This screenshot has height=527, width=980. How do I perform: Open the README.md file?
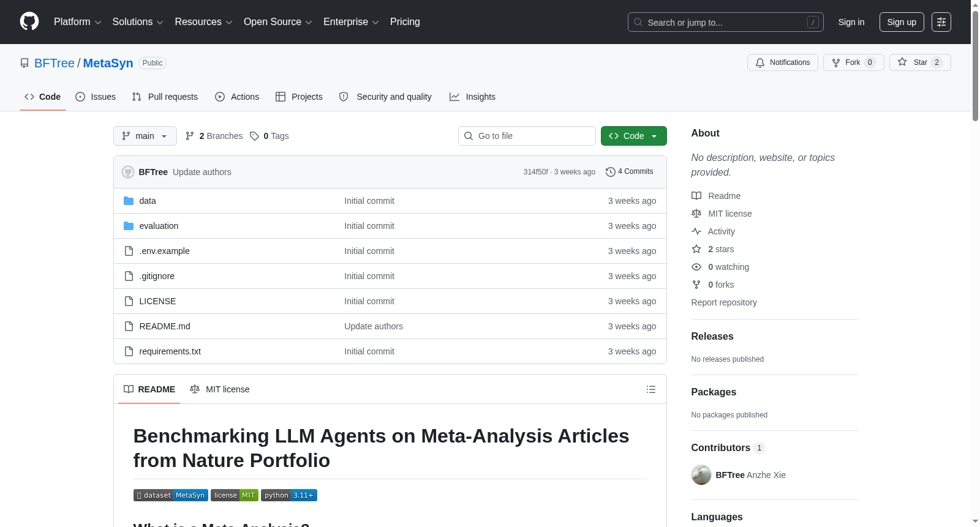pyautogui.click(x=165, y=326)
